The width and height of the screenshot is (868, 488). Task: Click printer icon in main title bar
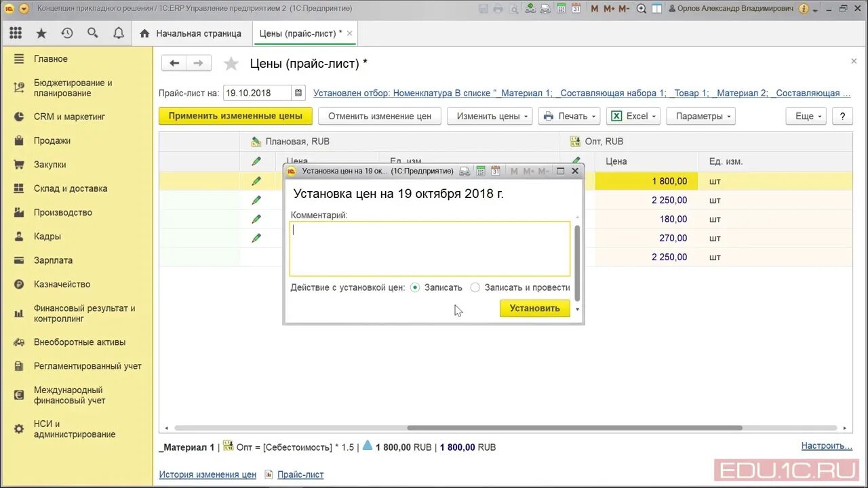click(498, 8)
